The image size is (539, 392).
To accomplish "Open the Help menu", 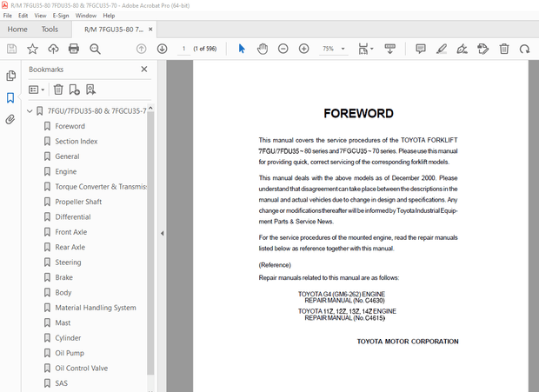I will (x=109, y=16).
